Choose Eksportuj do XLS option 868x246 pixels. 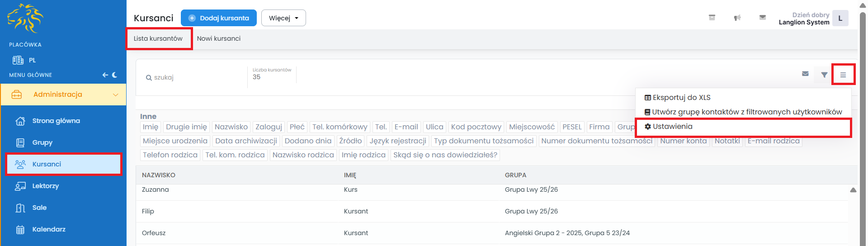click(681, 98)
